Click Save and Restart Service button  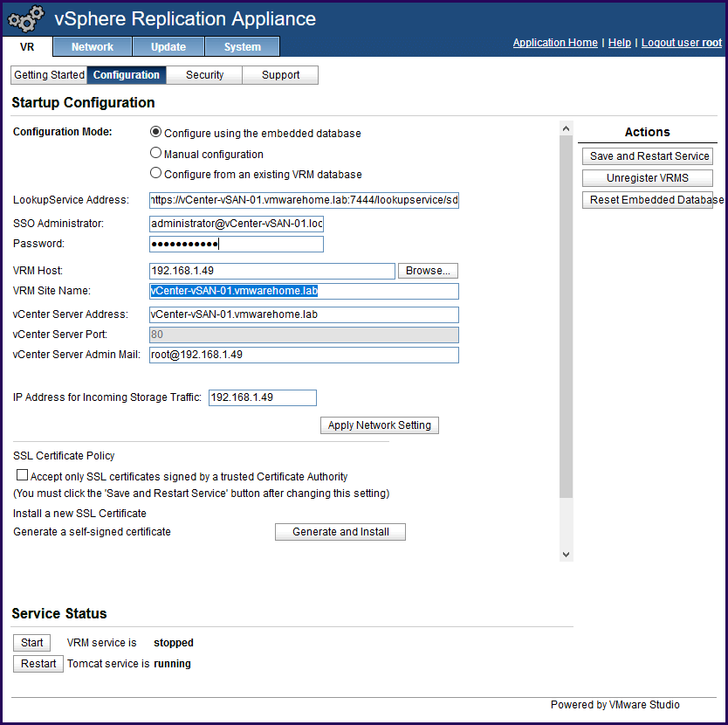coord(648,156)
